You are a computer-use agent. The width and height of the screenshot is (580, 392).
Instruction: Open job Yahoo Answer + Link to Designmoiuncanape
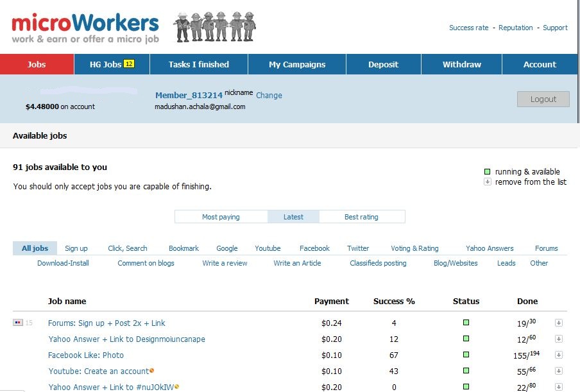tap(126, 339)
